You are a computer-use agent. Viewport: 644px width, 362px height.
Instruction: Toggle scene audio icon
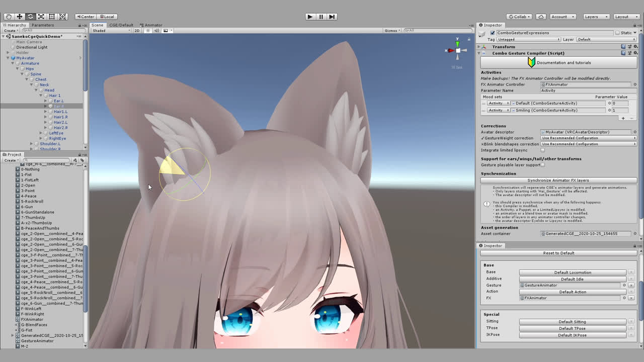(156, 31)
